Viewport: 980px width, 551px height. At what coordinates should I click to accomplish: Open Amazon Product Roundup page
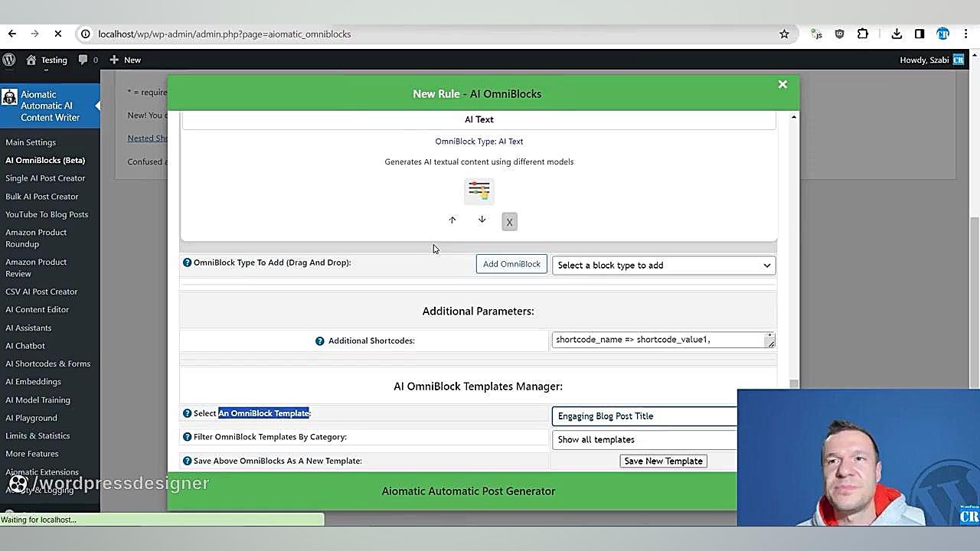click(36, 238)
